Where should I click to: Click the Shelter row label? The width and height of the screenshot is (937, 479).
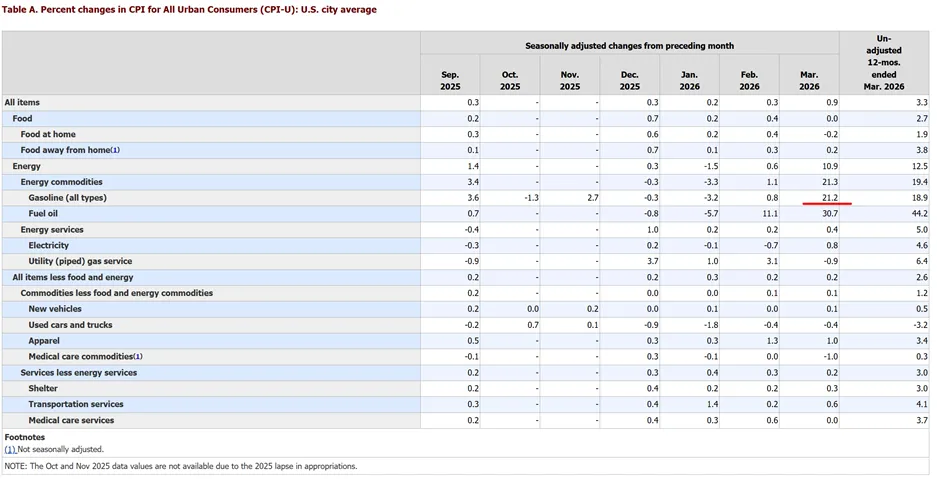[43, 388]
